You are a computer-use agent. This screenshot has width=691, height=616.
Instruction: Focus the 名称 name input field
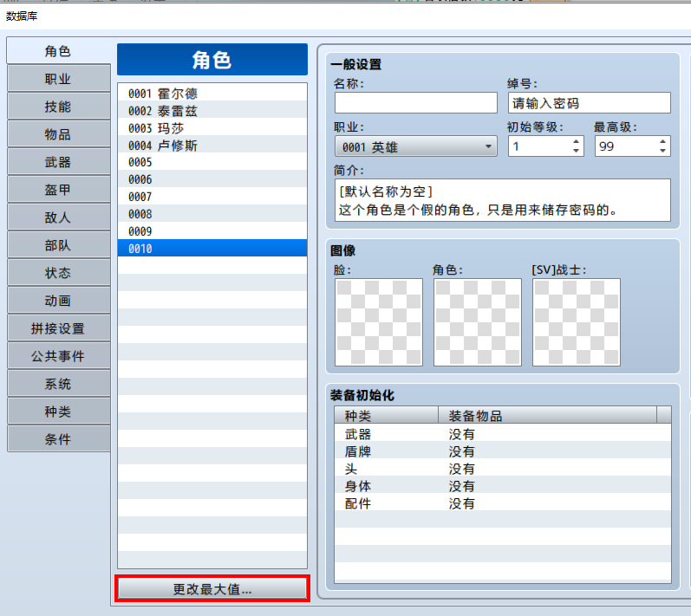click(x=415, y=102)
